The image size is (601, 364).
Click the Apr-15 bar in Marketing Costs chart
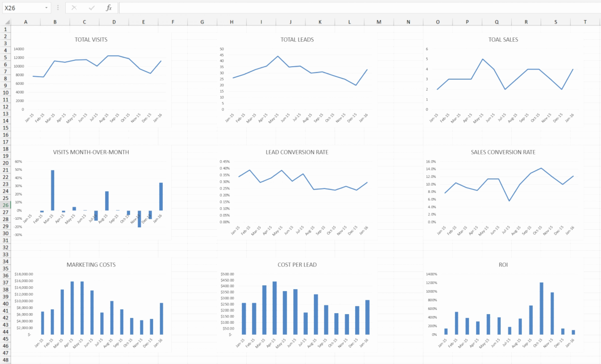tap(72, 308)
